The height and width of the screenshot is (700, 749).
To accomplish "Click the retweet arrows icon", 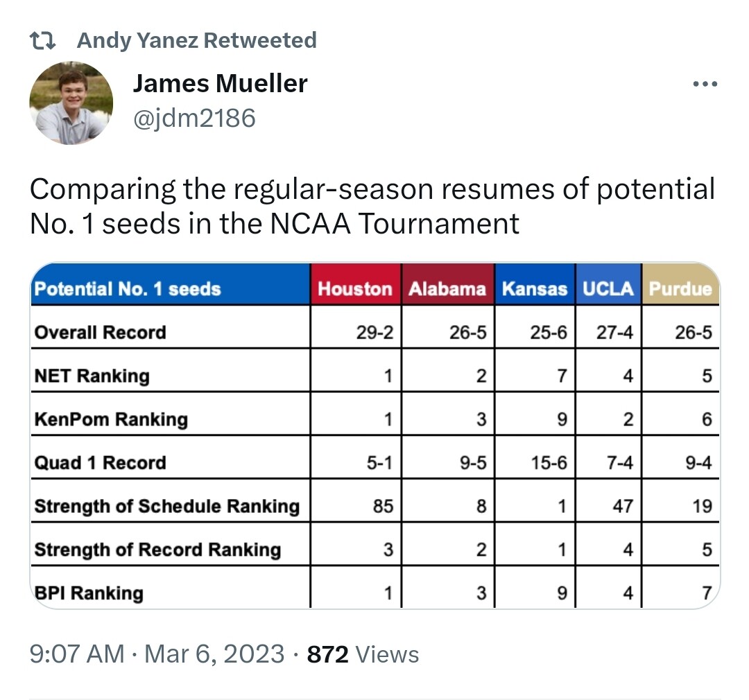I will click(46, 41).
